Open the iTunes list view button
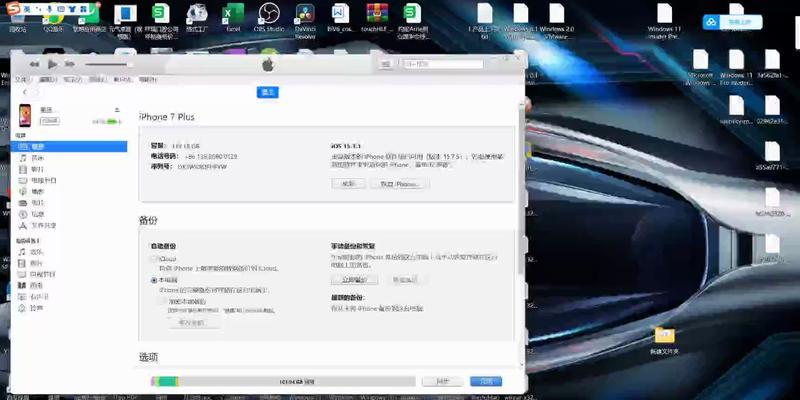 (386, 64)
